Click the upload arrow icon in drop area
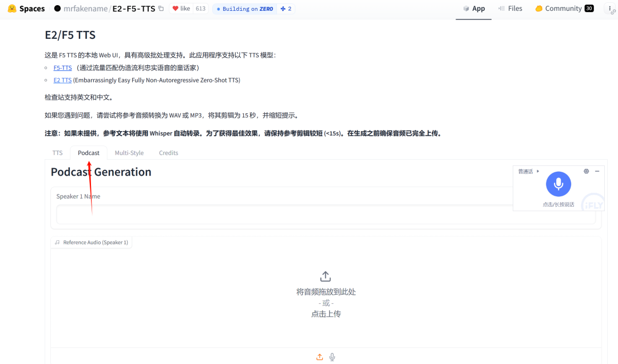The height and width of the screenshot is (364, 618). pos(326,276)
